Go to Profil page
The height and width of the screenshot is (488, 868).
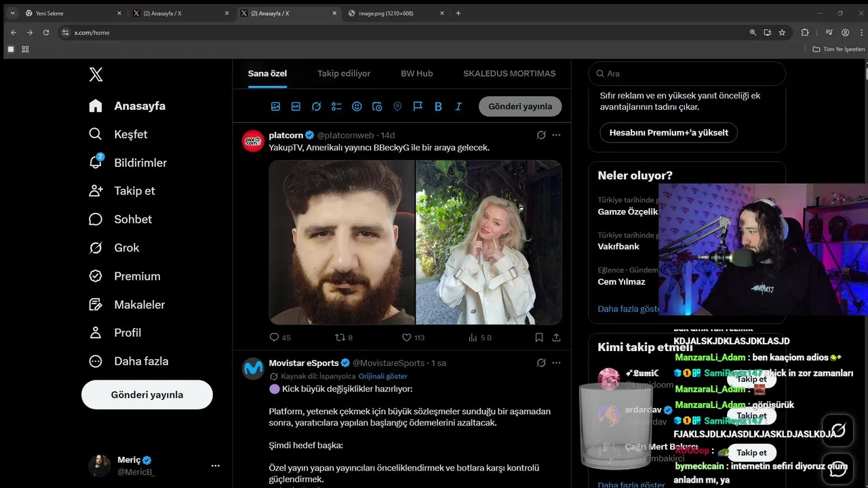[x=115, y=333]
